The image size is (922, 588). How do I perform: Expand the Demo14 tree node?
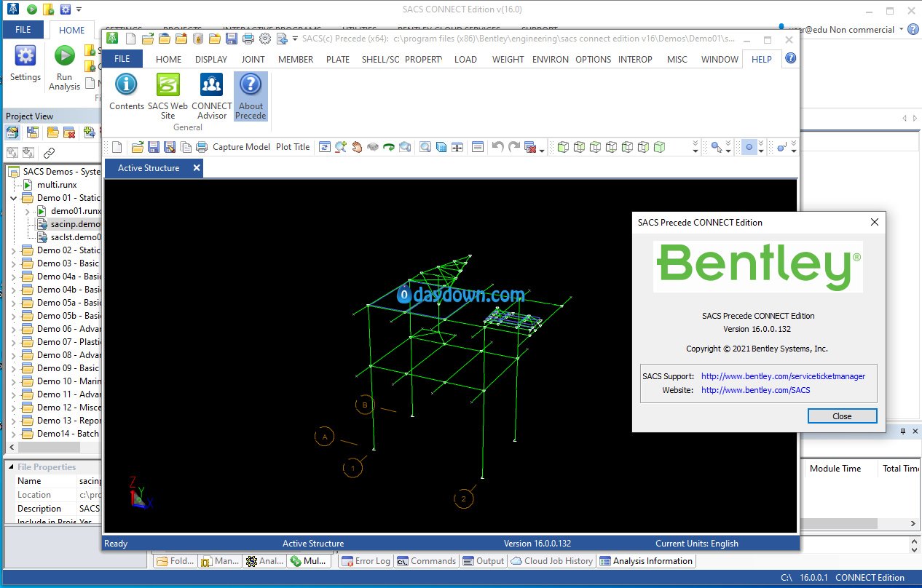[x=14, y=434]
